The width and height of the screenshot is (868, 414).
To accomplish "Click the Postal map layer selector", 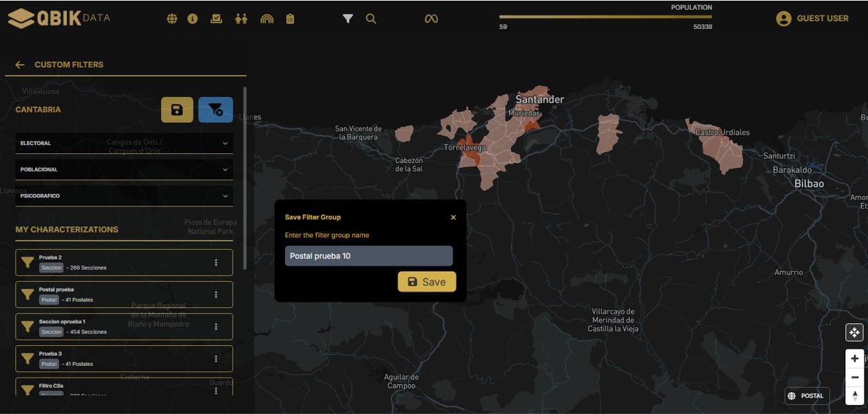I will (807, 396).
